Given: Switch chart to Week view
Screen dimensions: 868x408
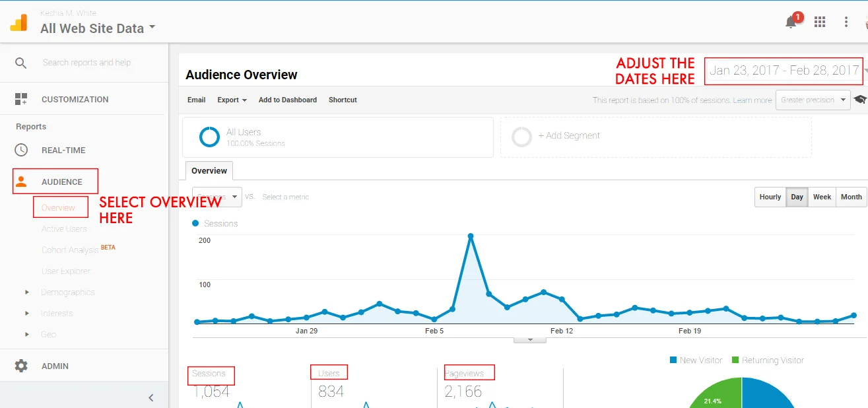Looking at the screenshot, I should pos(822,197).
